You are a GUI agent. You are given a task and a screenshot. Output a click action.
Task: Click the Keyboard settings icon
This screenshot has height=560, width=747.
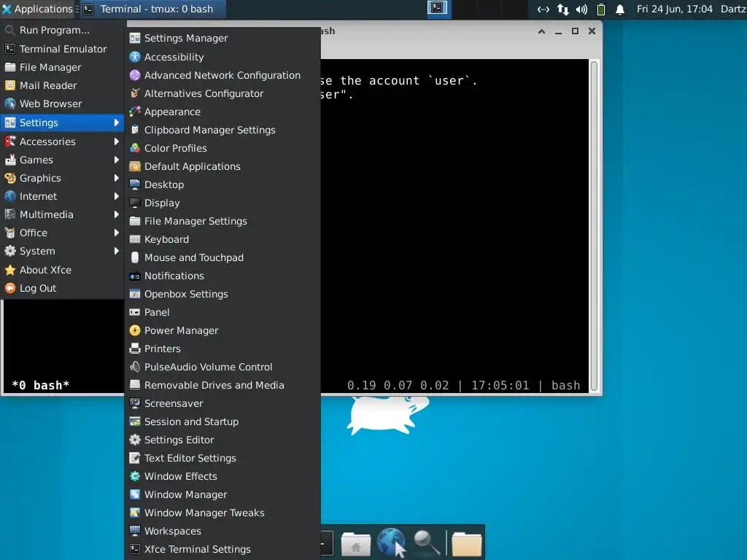tap(135, 239)
